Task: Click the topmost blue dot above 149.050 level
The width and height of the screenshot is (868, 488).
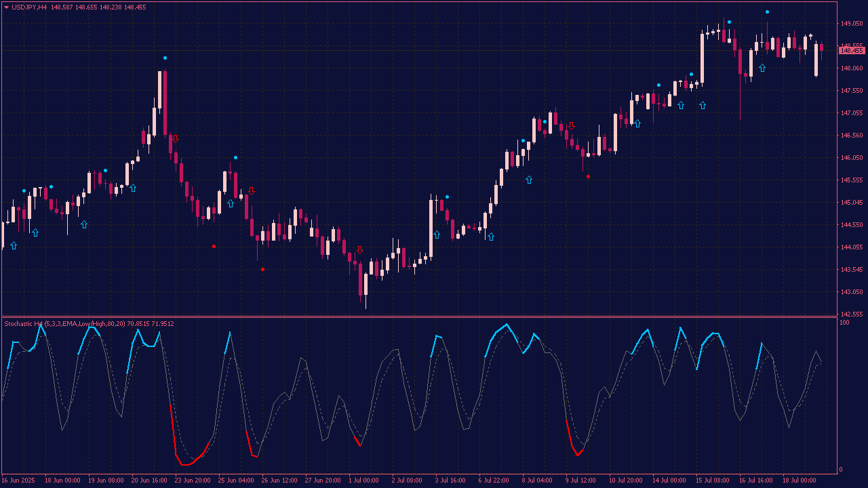Action: (767, 12)
